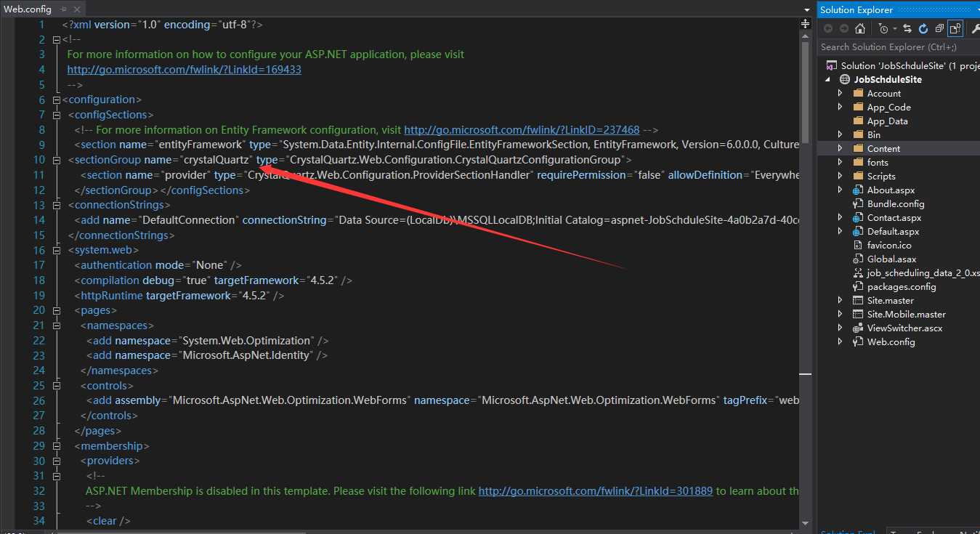Open the LinkID=237468 Entity Framework link
980x534 pixels.
522,130
